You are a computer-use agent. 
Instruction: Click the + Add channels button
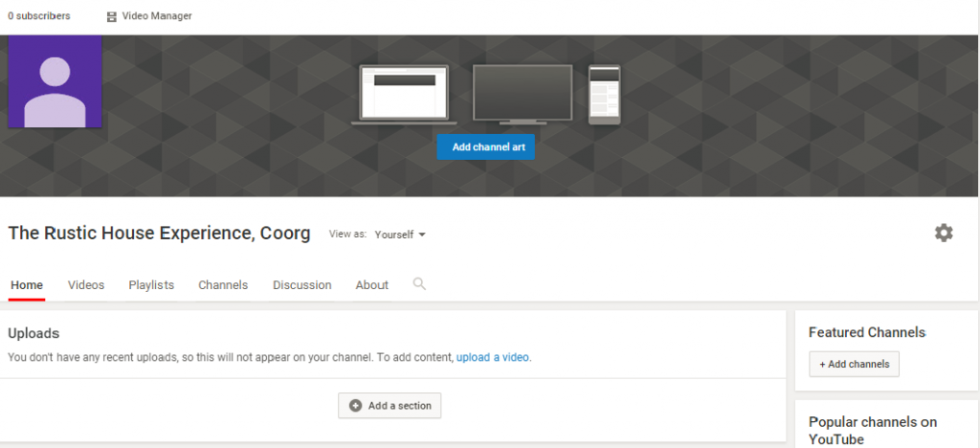tap(854, 364)
